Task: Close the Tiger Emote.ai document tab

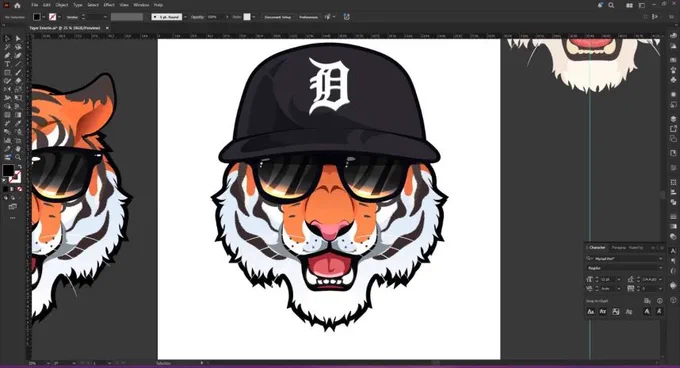Action: click(107, 28)
